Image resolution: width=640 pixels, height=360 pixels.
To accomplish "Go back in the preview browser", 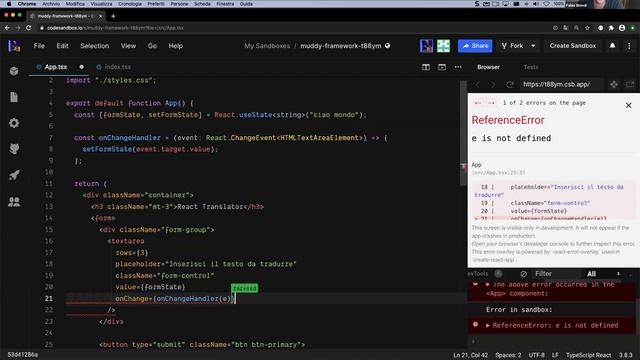I will pos(477,84).
